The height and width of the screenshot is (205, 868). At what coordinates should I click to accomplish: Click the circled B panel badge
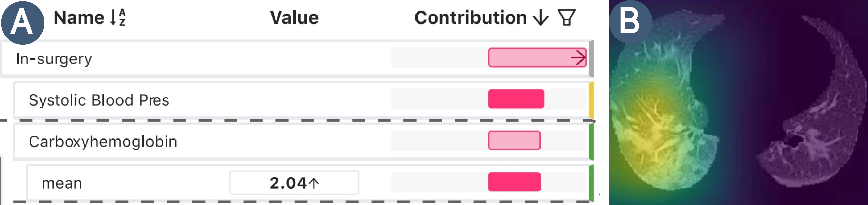[630, 22]
